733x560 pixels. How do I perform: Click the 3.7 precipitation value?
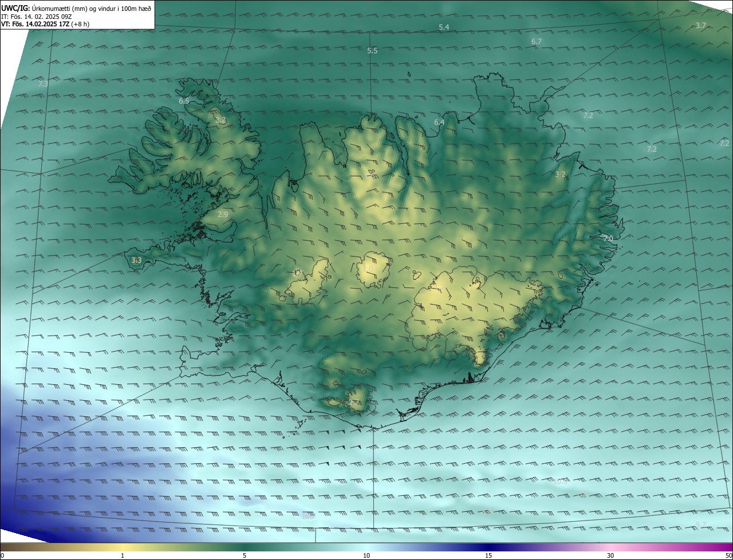700,25
